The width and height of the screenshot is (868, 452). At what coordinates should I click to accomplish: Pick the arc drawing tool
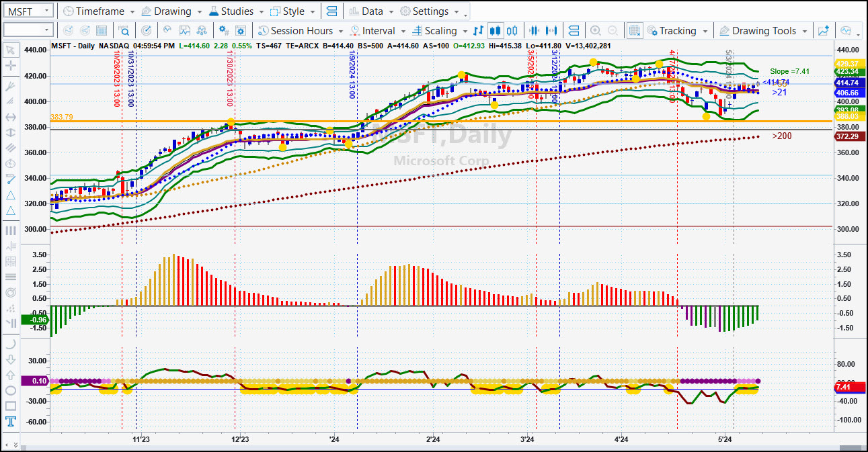pos(10,343)
